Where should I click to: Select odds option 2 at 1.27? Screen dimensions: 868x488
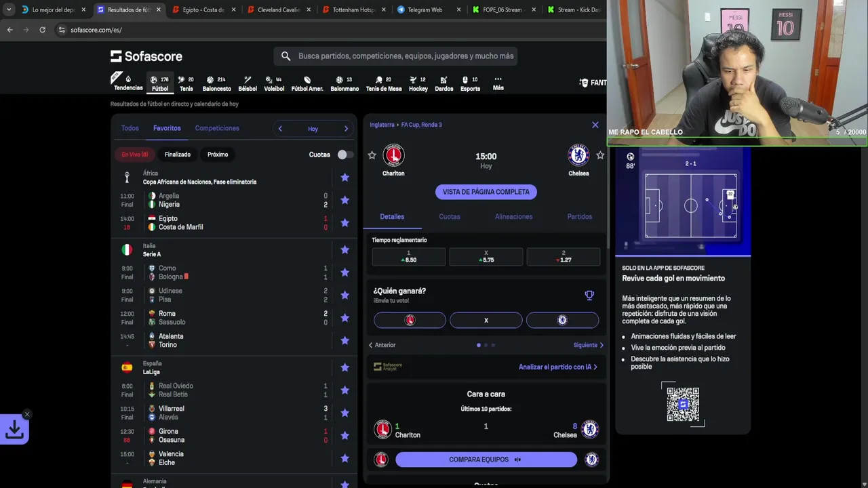(x=563, y=256)
